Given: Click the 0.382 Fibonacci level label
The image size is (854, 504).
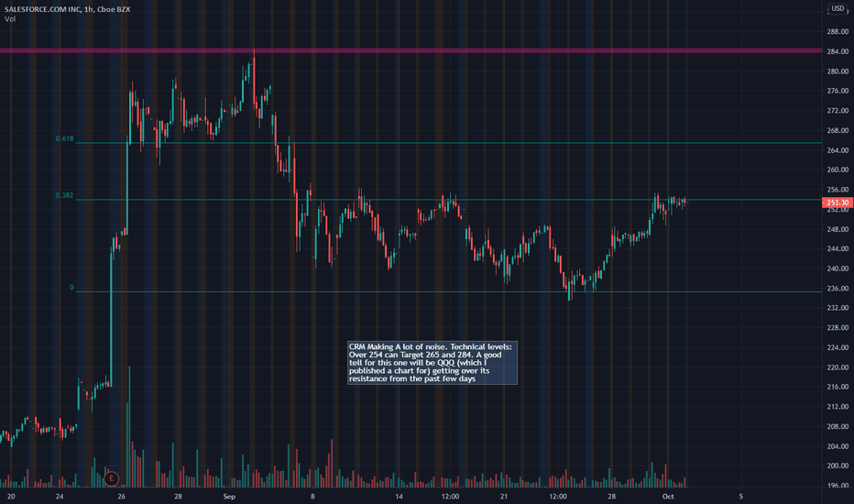Looking at the screenshot, I should tap(64, 195).
